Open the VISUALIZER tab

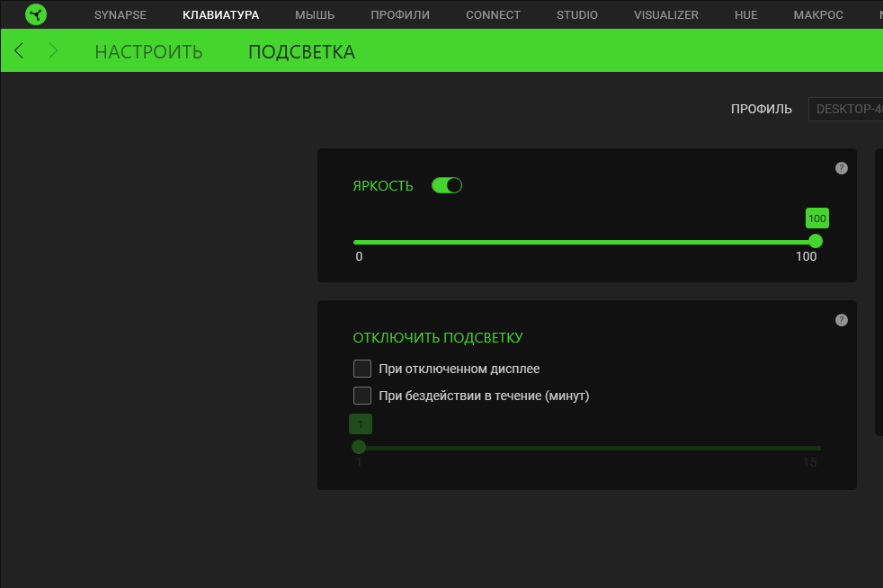666,15
